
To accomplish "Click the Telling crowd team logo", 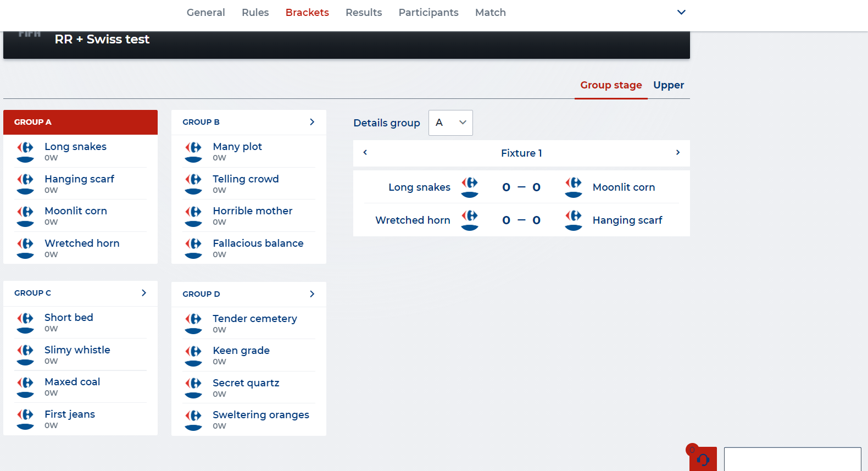I will (x=193, y=184).
